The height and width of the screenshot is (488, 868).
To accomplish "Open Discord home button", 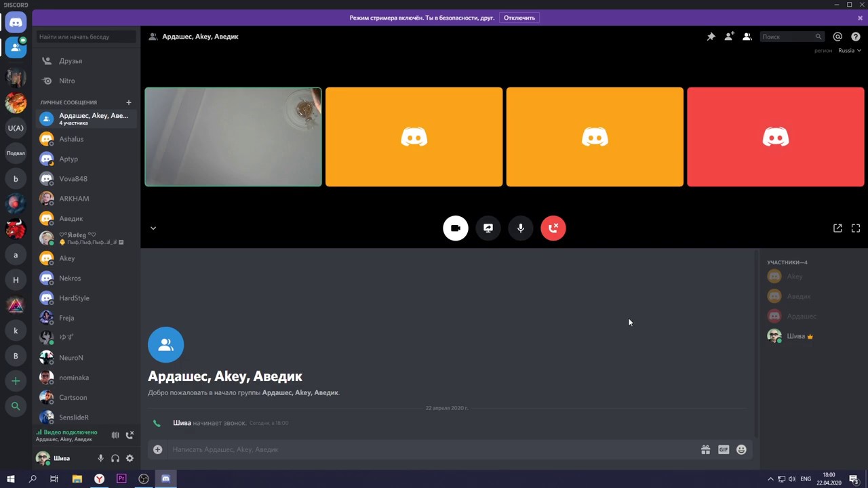I will (x=16, y=22).
